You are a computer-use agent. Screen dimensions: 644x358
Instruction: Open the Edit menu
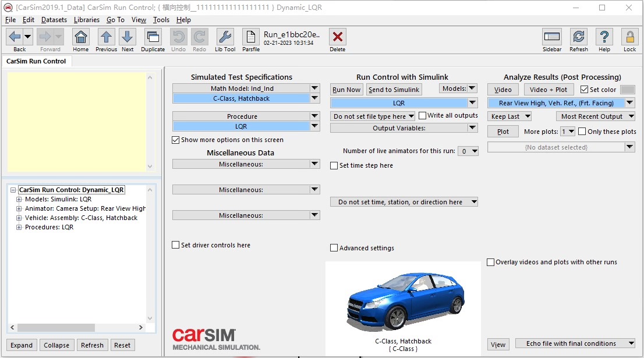(29, 20)
